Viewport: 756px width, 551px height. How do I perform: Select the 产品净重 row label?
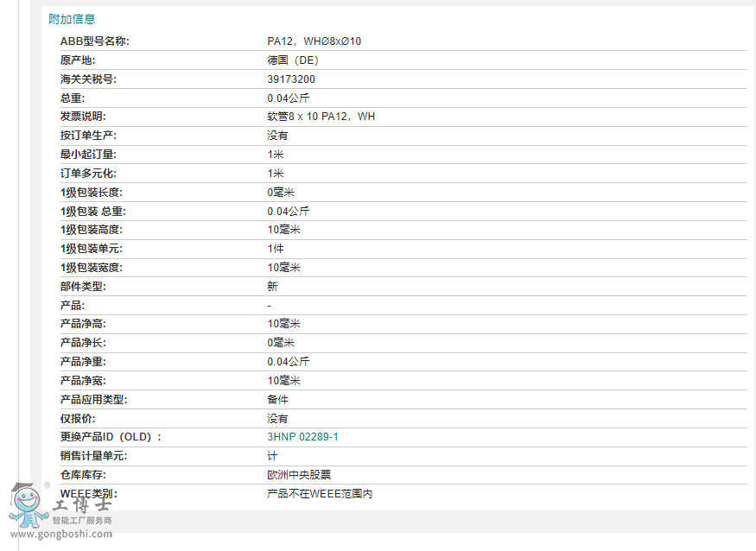pyautogui.click(x=84, y=362)
